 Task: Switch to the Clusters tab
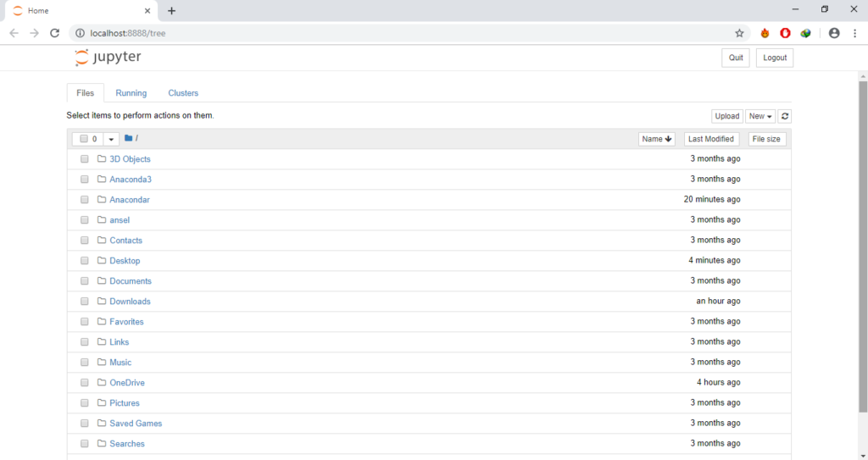(x=183, y=93)
